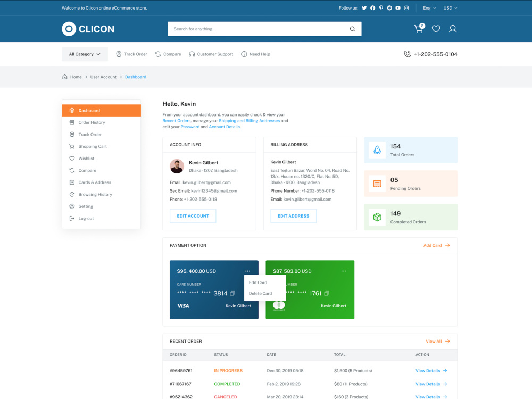The height and width of the screenshot is (399, 532).
Task: Click View All recent orders
Action: (438, 342)
